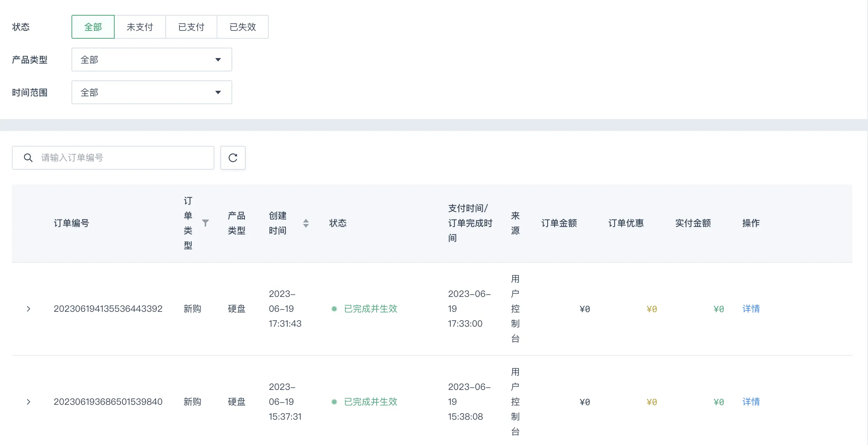
Task: Select the 已支付 status tab
Action: [191, 27]
